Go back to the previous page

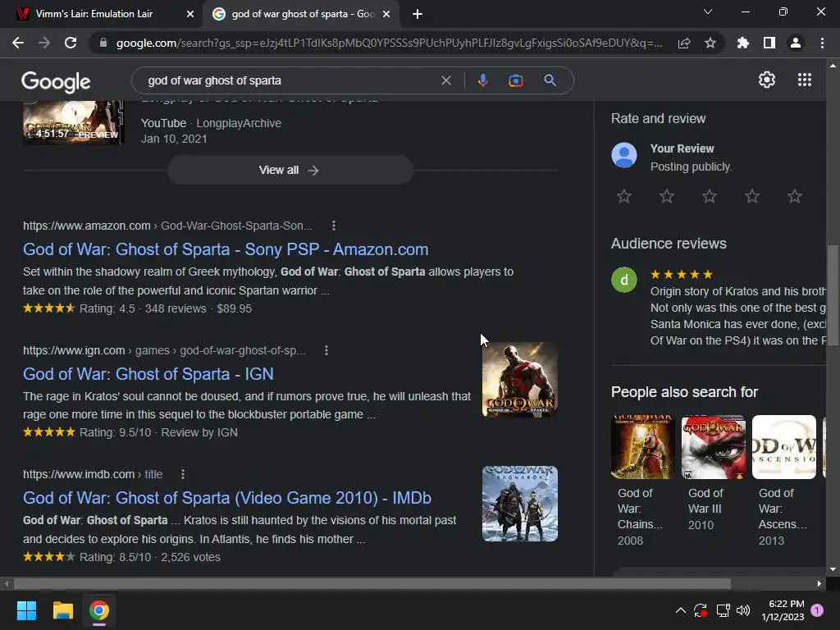[x=18, y=43]
